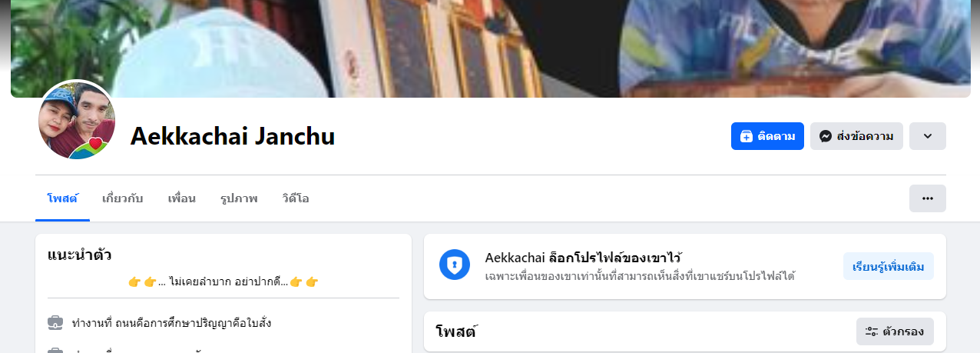Click the follow icon inside ติดตาม button
The height and width of the screenshot is (353, 980).
coord(747,136)
